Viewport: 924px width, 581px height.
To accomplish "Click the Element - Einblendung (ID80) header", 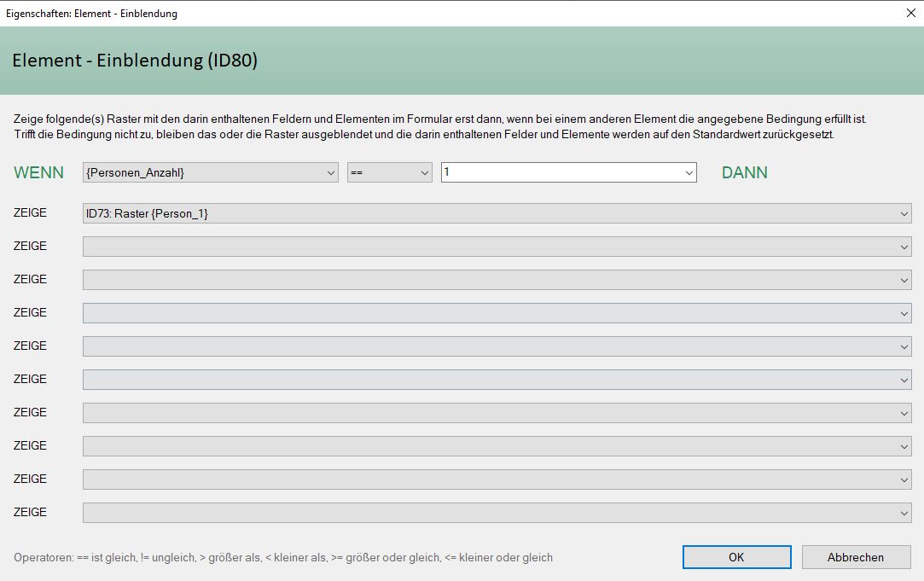I will (x=135, y=61).
